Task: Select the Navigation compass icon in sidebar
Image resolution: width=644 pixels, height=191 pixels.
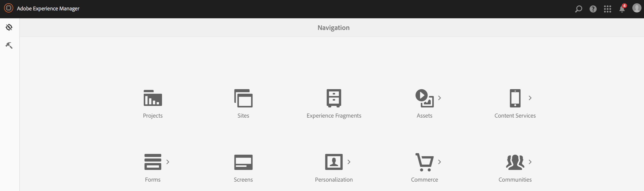Action: [9, 27]
